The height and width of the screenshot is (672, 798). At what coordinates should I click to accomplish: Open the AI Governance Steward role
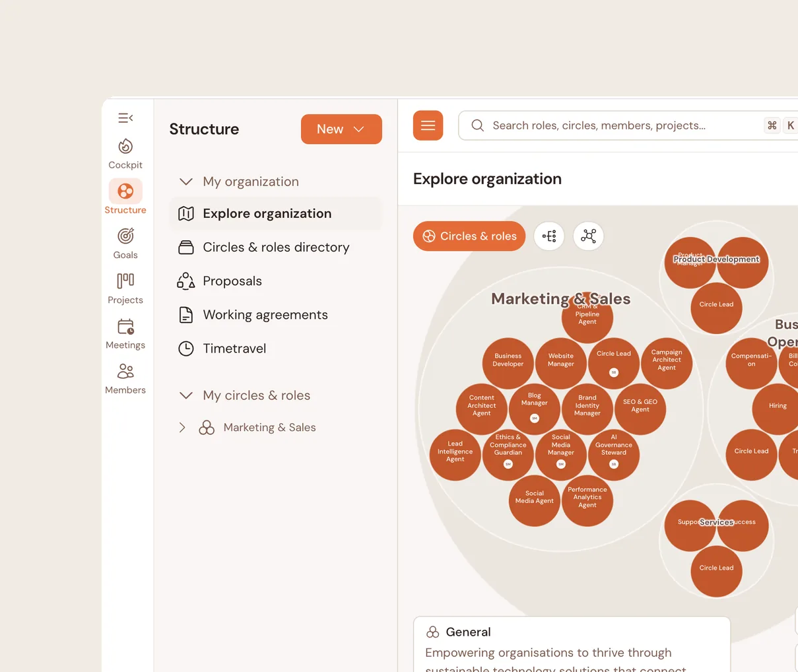pyautogui.click(x=614, y=455)
